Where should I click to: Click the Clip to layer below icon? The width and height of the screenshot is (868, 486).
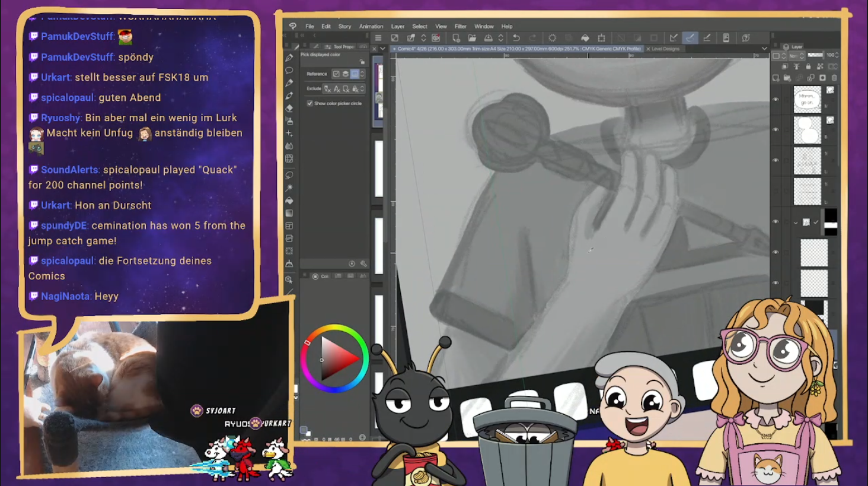(785, 66)
